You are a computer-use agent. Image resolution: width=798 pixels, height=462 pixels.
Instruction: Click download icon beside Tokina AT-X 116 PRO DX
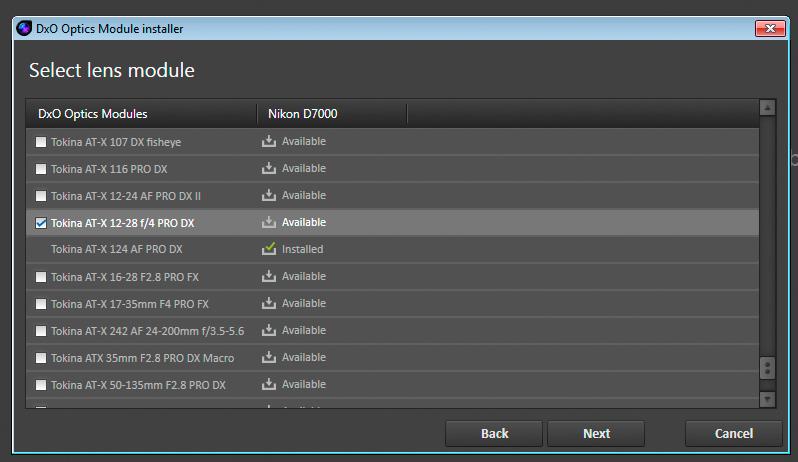tap(269, 168)
